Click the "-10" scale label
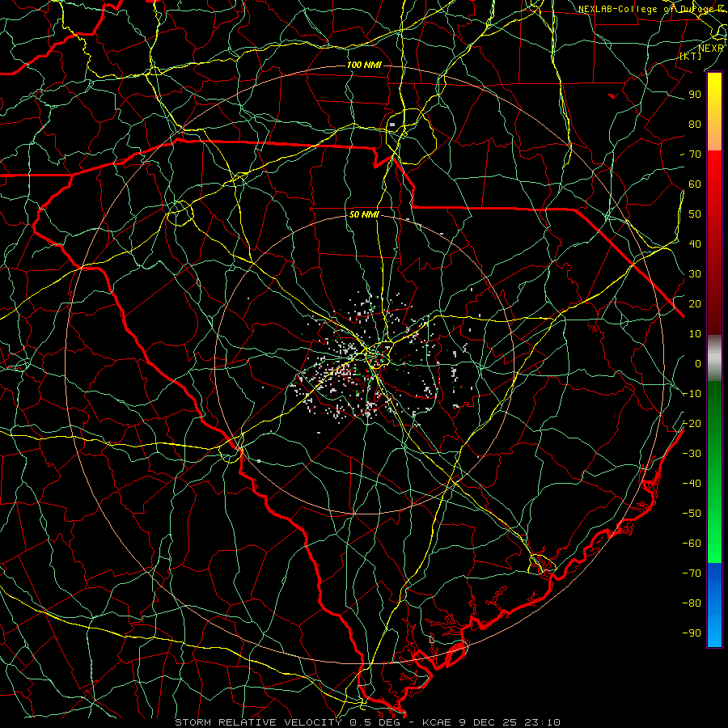 (x=692, y=394)
